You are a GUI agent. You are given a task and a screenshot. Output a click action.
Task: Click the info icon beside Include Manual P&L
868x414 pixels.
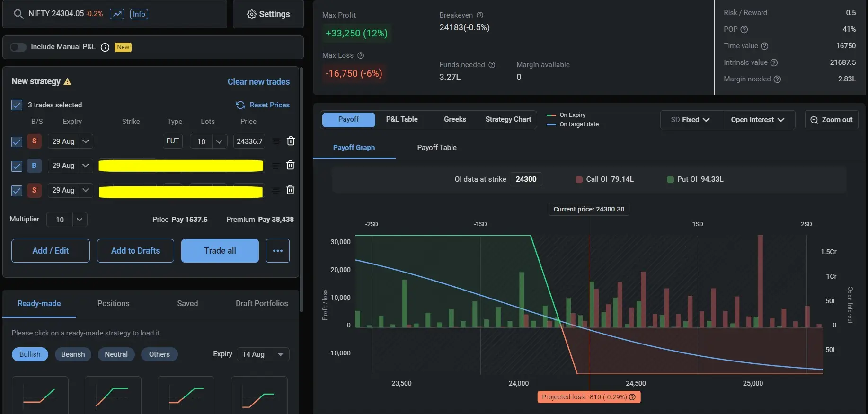tap(105, 47)
